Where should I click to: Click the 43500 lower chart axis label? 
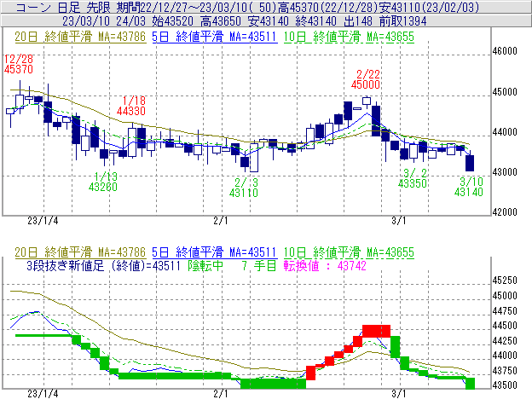pyautogui.click(x=505, y=385)
